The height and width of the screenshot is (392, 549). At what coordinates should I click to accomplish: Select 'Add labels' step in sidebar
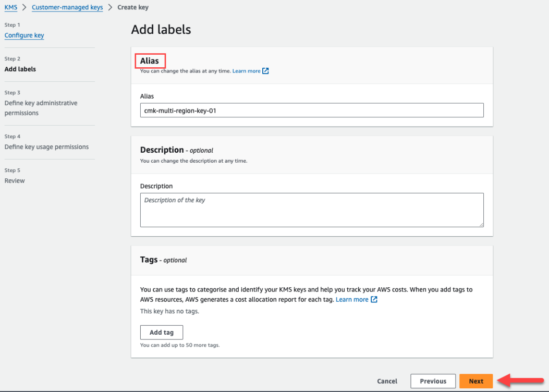pyautogui.click(x=20, y=69)
